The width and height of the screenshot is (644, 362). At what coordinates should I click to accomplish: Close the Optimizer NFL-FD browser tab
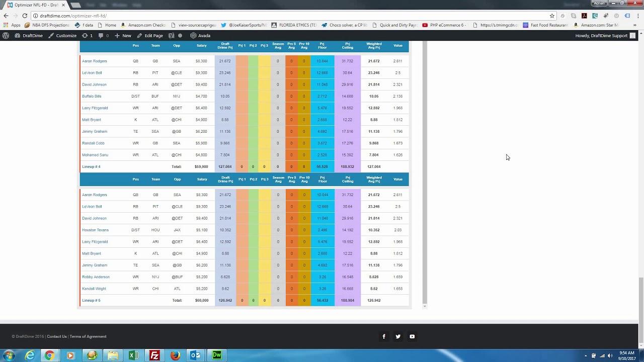pos(63,5)
